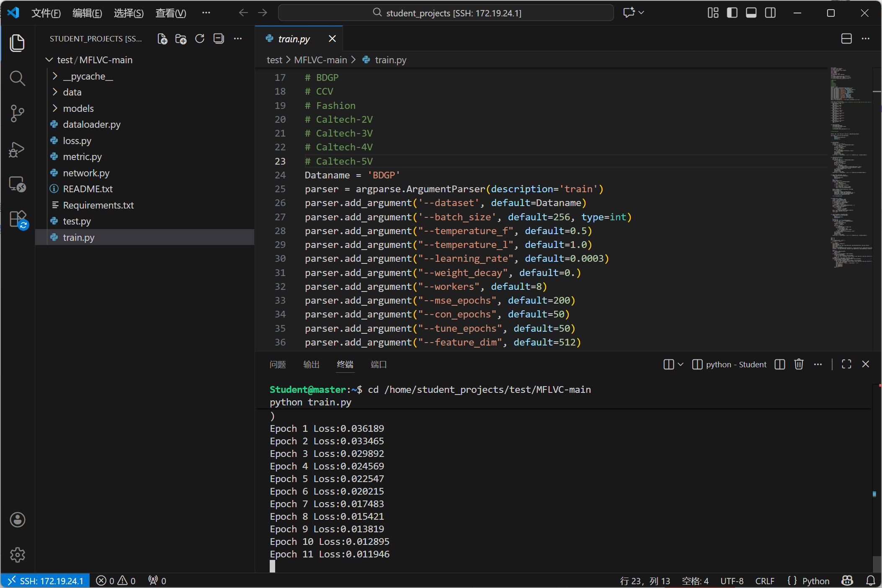Open Run and Debug view

click(17, 149)
